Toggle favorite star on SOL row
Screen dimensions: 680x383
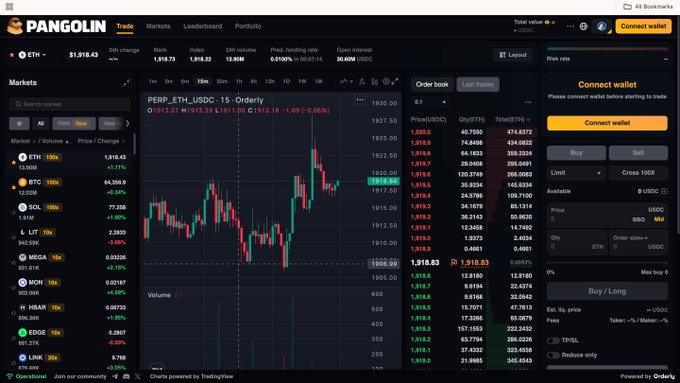tap(13, 213)
